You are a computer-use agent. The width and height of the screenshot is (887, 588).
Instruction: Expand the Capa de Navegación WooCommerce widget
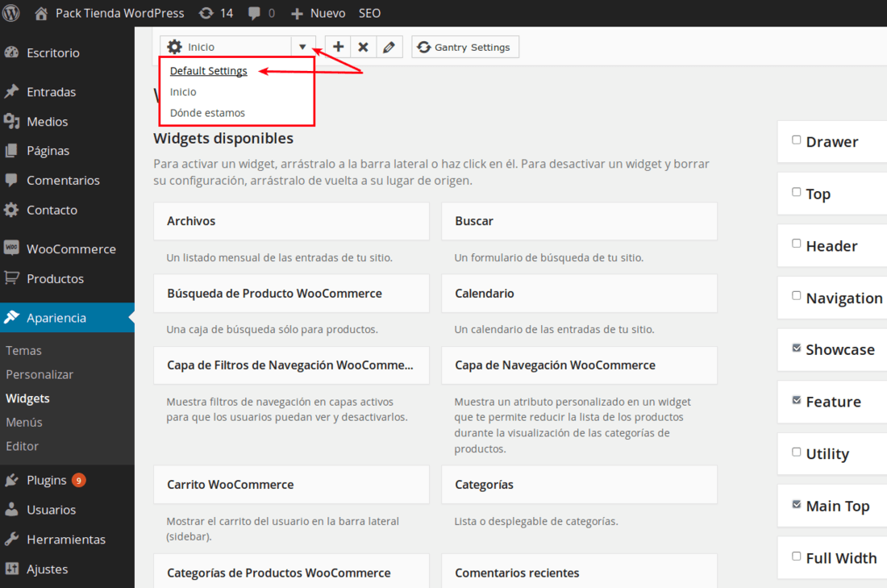[x=579, y=365]
